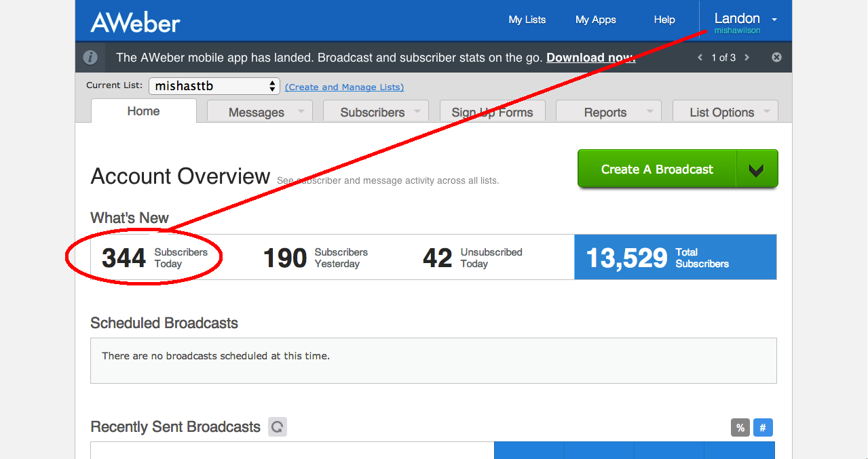The width and height of the screenshot is (868, 459).
Task: Open the Subscribers tab
Action: click(x=372, y=113)
